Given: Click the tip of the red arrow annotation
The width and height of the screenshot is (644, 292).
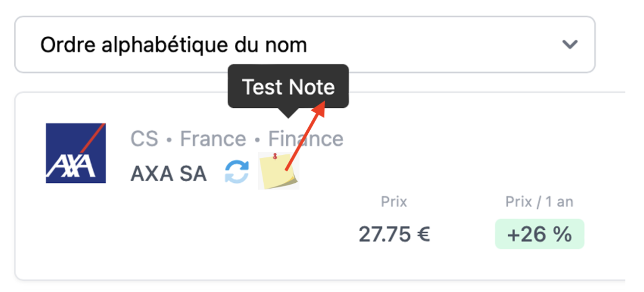Looking at the screenshot, I should point(324,102).
